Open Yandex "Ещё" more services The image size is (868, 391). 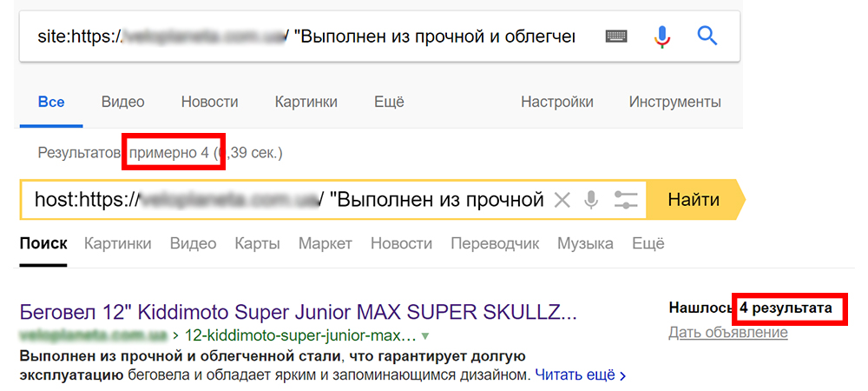[x=648, y=243]
